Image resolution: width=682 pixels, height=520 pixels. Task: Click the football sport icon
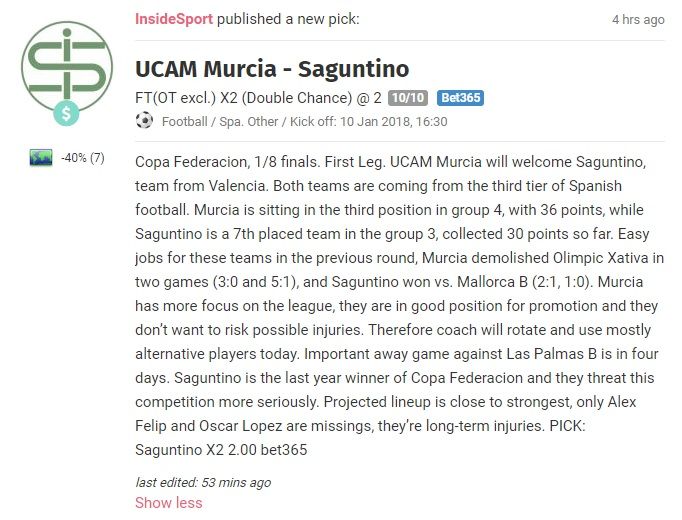pyautogui.click(x=144, y=120)
